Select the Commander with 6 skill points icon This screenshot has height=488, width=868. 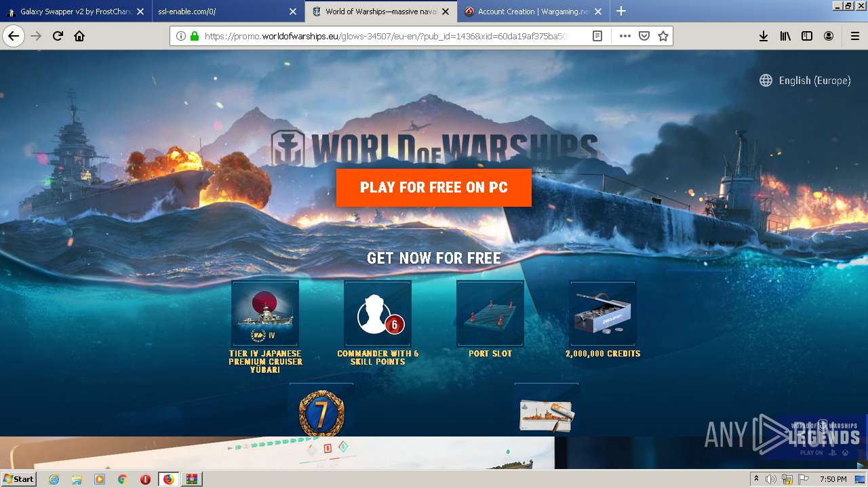[x=378, y=313]
